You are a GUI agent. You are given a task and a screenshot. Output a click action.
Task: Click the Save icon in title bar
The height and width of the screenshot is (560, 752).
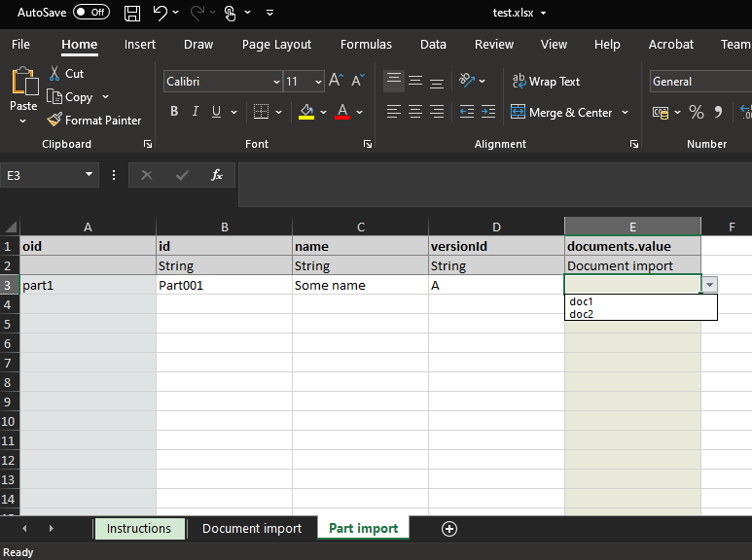tap(132, 13)
